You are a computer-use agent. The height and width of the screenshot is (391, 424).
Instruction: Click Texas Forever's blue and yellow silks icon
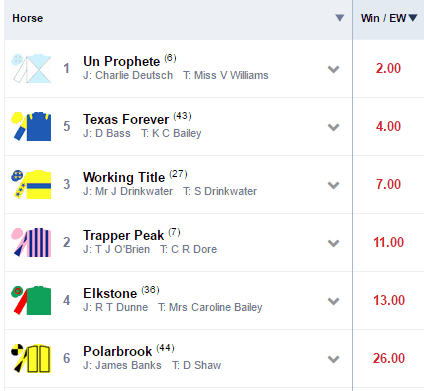31,126
